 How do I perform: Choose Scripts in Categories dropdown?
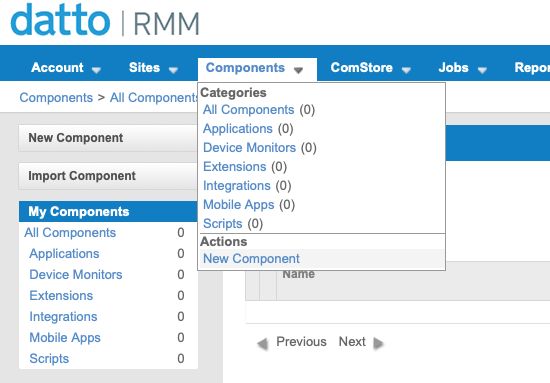coord(223,224)
